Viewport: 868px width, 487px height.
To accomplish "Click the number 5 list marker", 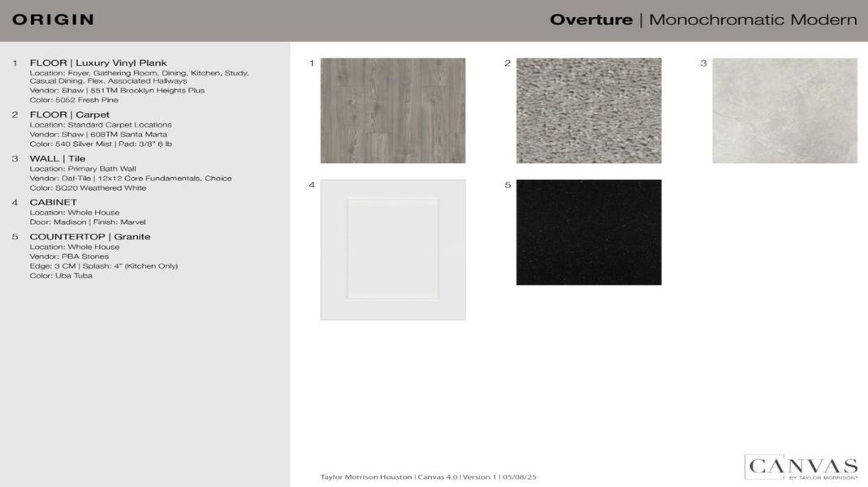I will tap(14, 236).
